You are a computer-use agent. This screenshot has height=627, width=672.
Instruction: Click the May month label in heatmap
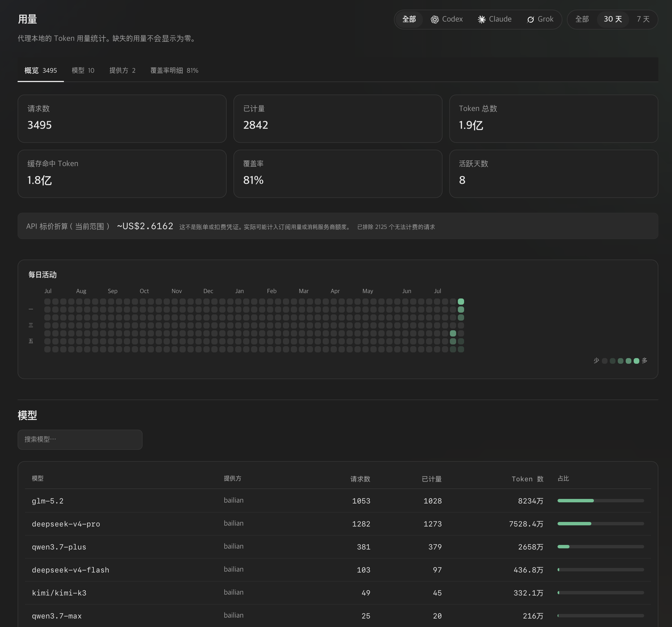pyautogui.click(x=368, y=291)
